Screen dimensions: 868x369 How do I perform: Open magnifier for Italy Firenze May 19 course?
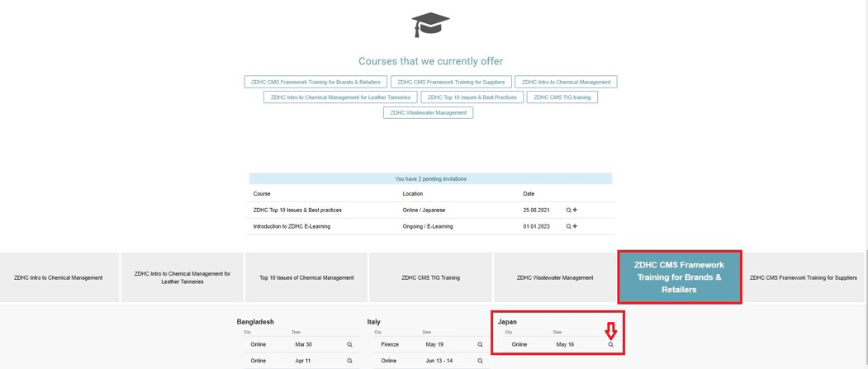tap(480, 344)
